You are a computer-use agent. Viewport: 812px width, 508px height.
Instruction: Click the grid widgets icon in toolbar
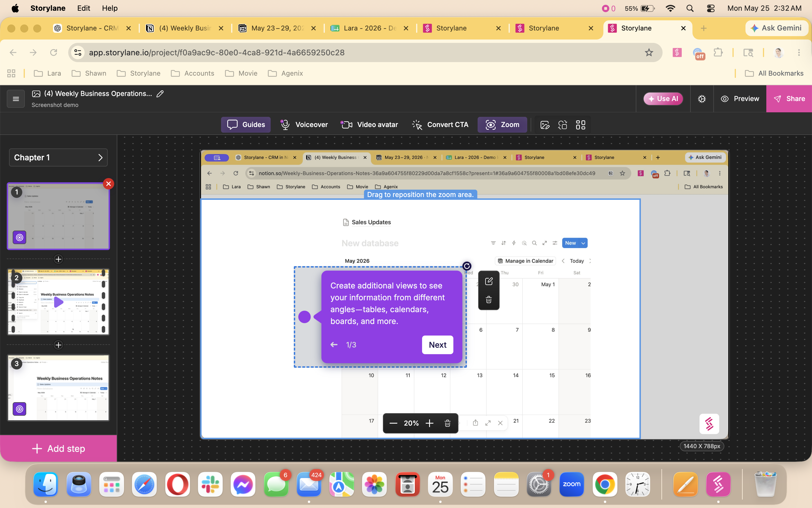(x=581, y=125)
